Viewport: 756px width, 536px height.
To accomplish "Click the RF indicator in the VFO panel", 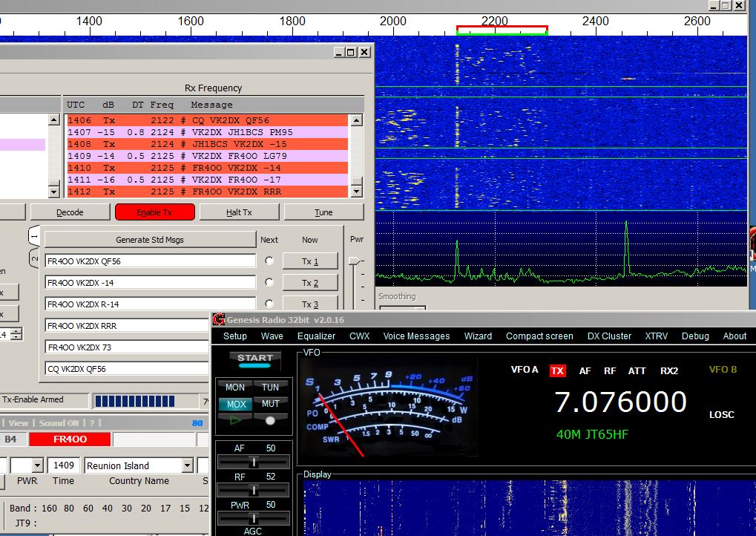I will (609, 370).
